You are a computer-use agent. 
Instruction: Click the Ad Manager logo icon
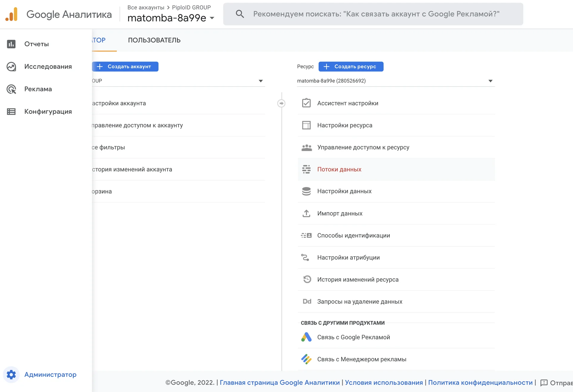[306, 359]
